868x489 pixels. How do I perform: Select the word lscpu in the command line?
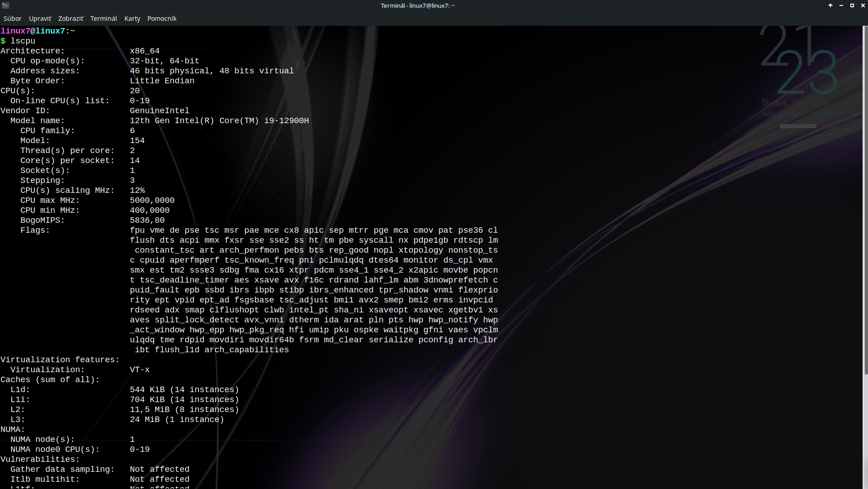pyautogui.click(x=23, y=41)
